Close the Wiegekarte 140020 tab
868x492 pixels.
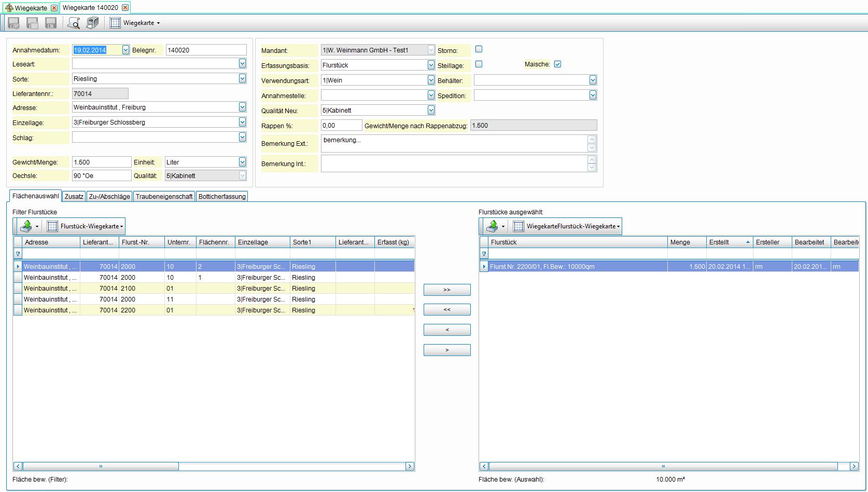125,8
